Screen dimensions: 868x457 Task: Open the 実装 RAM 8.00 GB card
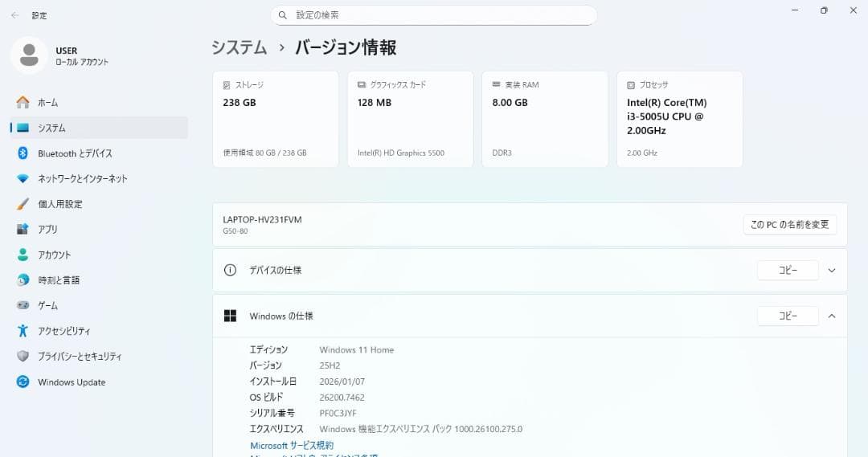(x=545, y=119)
